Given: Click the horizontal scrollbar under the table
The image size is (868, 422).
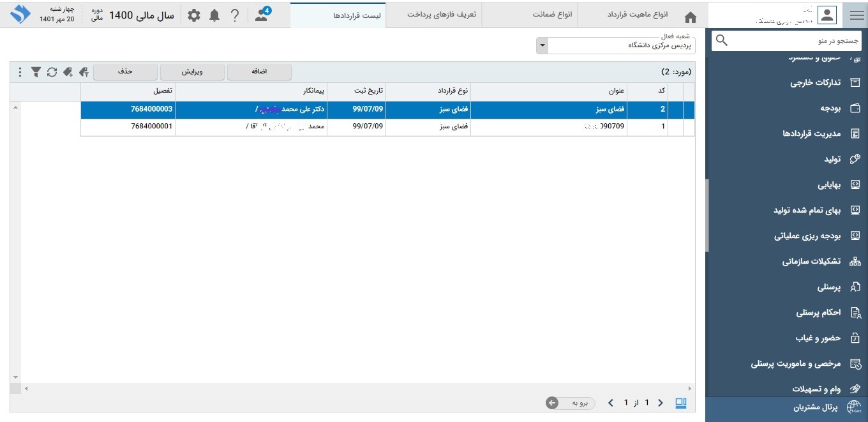Looking at the screenshot, I should click(357, 388).
